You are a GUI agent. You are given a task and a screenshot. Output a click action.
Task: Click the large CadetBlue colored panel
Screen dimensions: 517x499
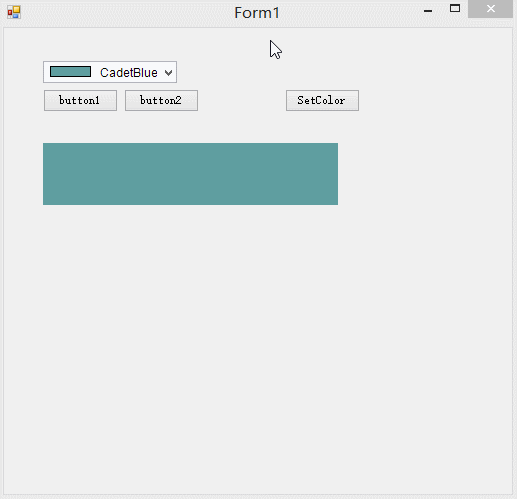pyautogui.click(x=190, y=174)
